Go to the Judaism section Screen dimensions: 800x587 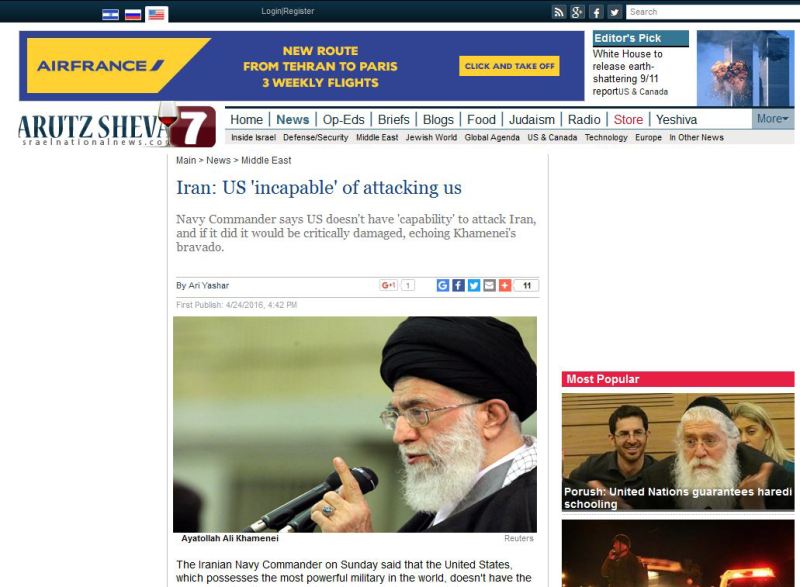pos(531,119)
